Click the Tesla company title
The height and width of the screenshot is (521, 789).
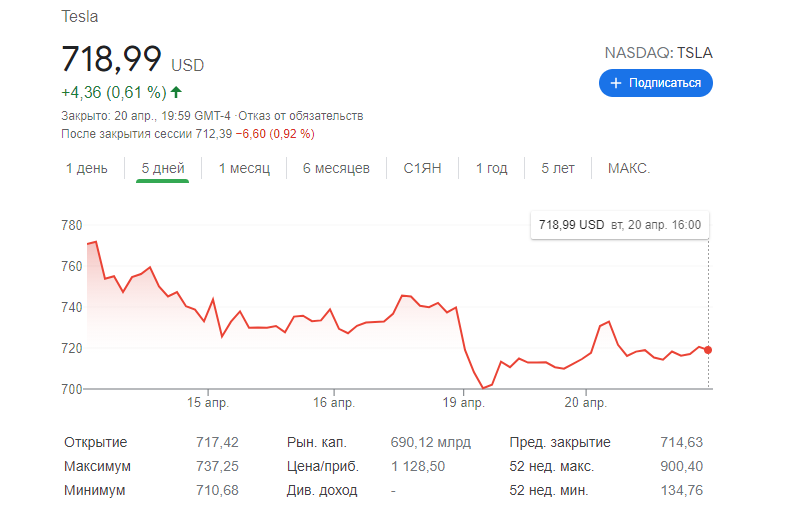[80, 17]
